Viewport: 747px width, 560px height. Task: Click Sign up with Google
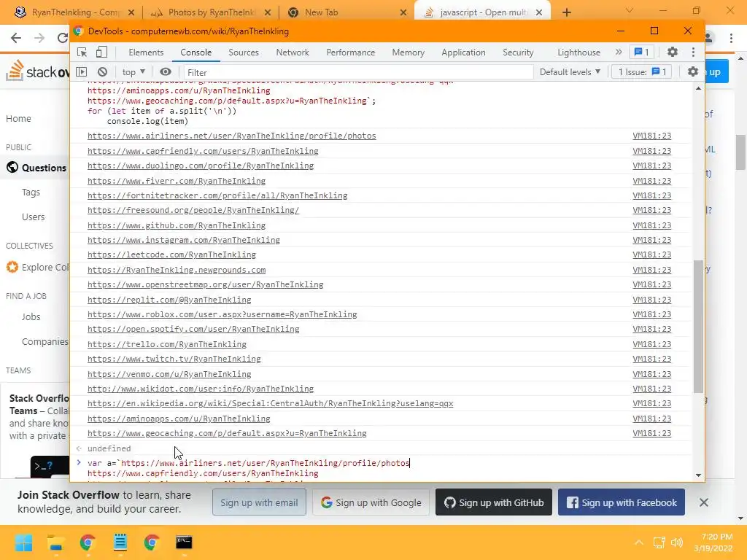pos(371,502)
